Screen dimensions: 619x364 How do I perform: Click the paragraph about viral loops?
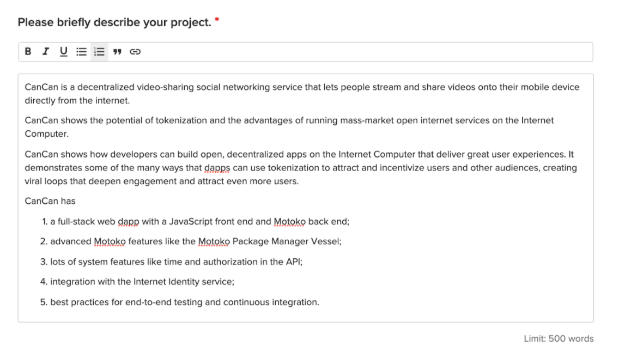(301, 168)
